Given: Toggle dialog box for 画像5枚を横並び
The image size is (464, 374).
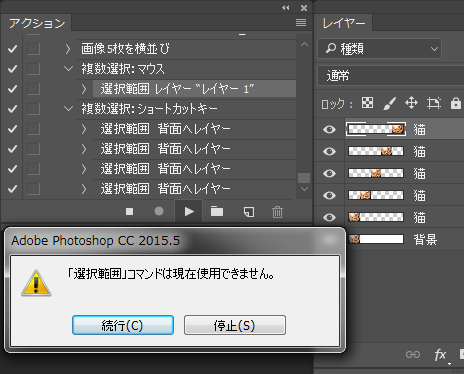Looking at the screenshot, I should click(33, 49).
